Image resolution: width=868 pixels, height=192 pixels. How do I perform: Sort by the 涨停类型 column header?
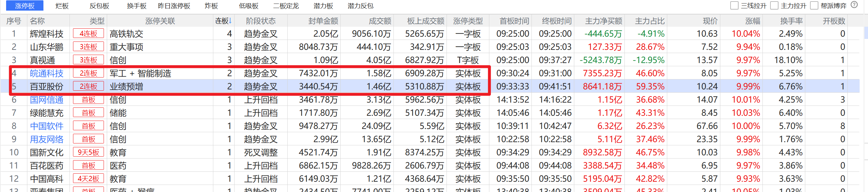tap(468, 21)
